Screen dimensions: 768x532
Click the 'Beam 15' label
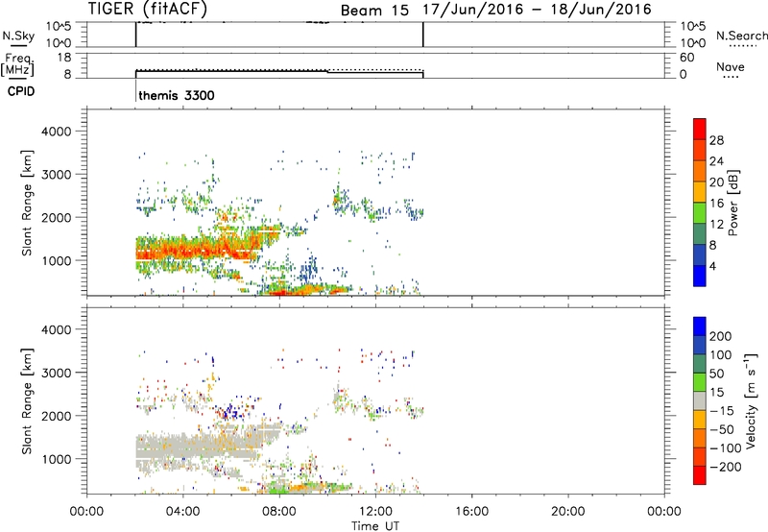[x=374, y=11]
